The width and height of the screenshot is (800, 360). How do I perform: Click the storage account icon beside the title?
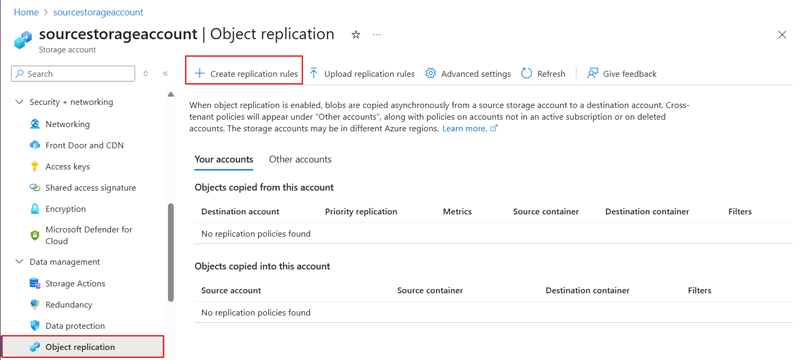(x=23, y=40)
